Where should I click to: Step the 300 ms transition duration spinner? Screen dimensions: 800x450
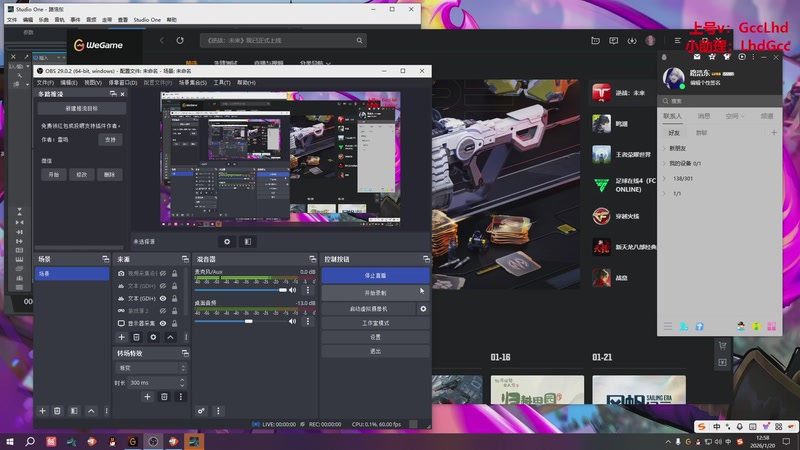[x=182, y=382]
